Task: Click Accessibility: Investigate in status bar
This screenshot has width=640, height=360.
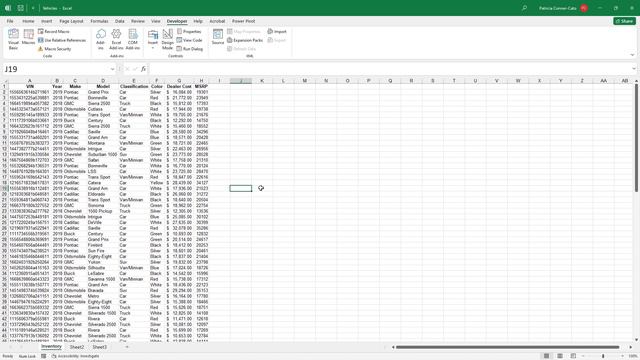Action: click(x=76, y=356)
